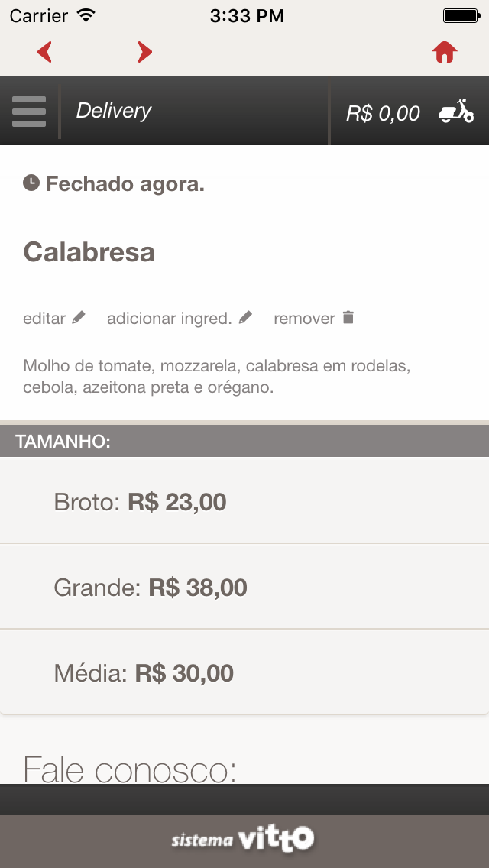Click the back navigation arrow
The image size is (489, 868).
click(x=44, y=51)
